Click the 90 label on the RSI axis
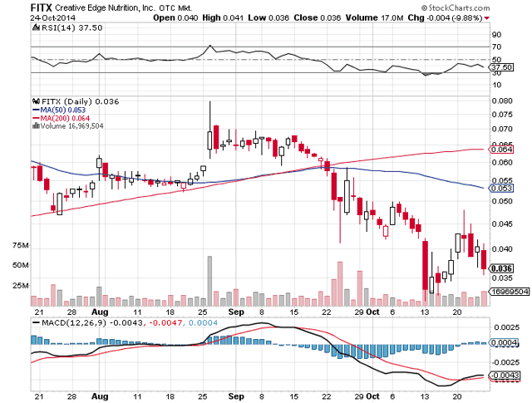The height and width of the screenshot is (403, 532). coord(496,35)
